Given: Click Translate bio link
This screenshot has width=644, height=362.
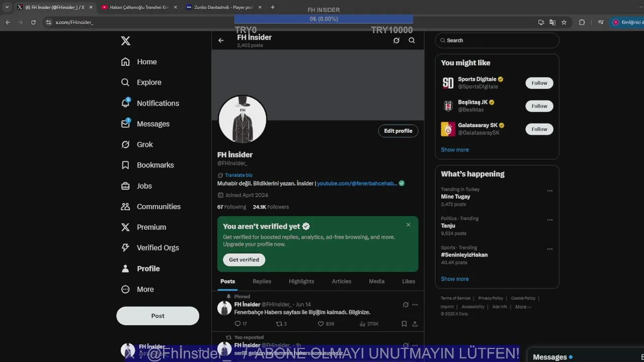Looking at the screenshot, I should tap(238, 175).
